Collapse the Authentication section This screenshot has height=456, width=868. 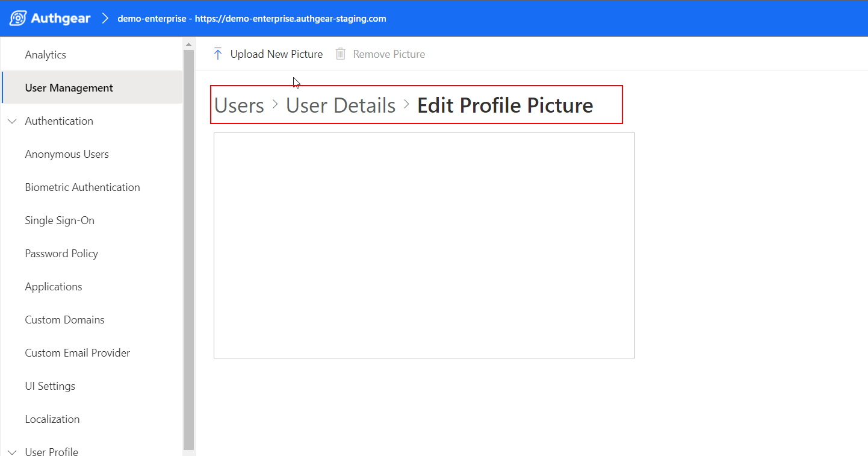[x=12, y=121]
